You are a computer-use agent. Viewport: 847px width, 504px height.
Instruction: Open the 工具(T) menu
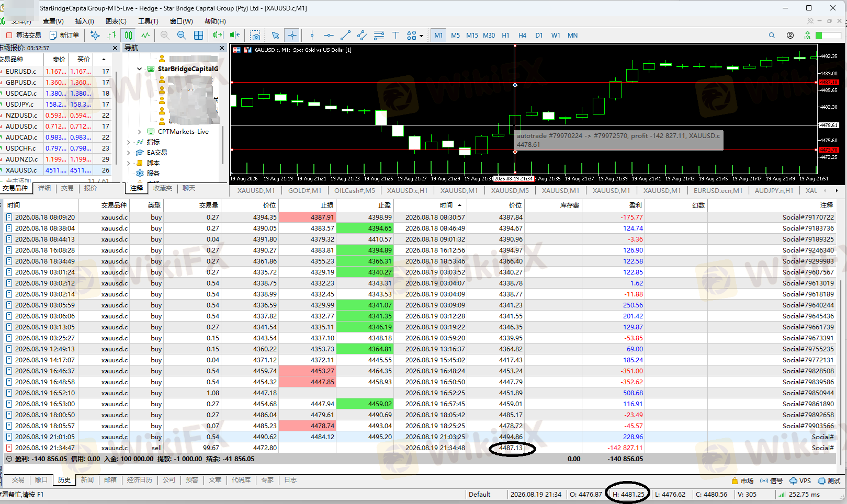pos(148,21)
